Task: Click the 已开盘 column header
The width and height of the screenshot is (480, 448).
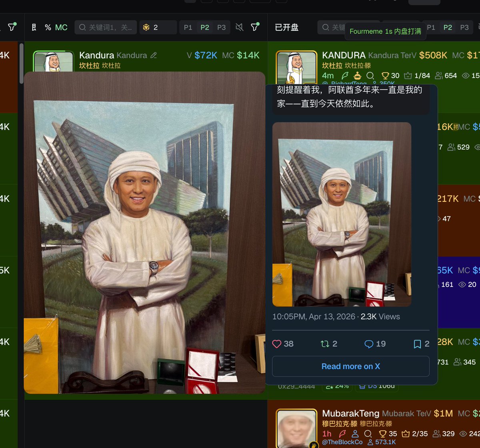Action: (287, 27)
